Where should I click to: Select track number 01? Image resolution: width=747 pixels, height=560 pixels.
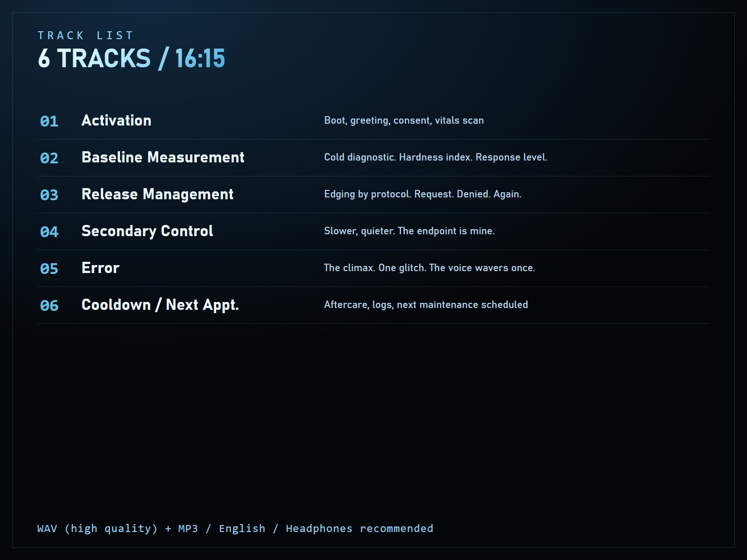49,121
